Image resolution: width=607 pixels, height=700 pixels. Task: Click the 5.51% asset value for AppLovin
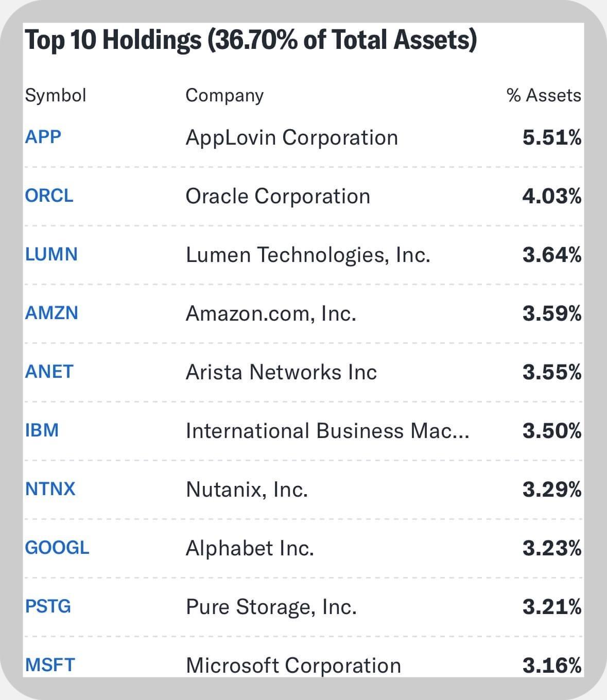pyautogui.click(x=552, y=137)
